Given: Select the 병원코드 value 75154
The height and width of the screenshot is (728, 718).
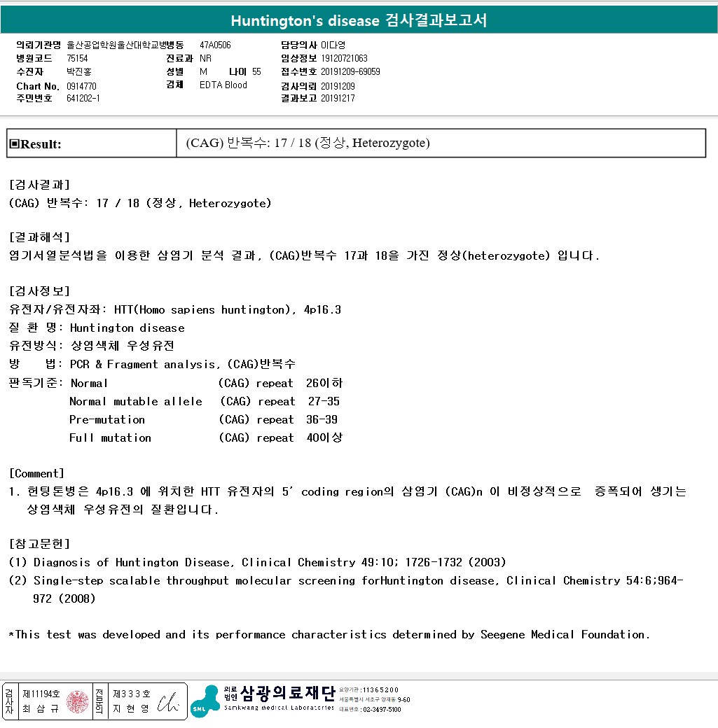Looking at the screenshot, I should pos(77,59).
